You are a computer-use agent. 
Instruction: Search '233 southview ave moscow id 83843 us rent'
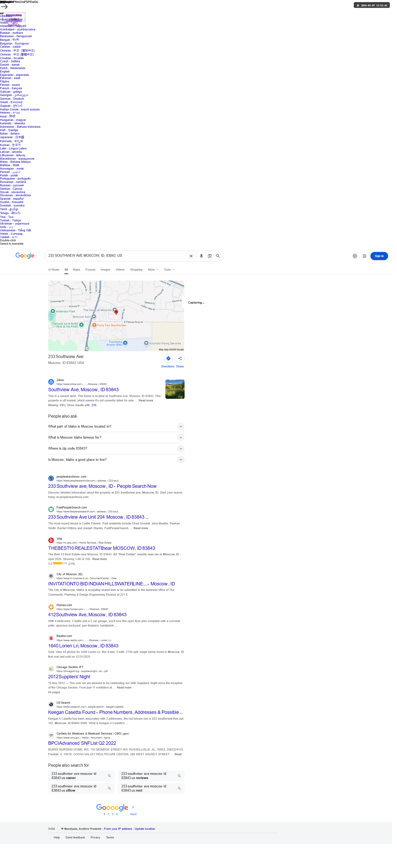(151, 788)
